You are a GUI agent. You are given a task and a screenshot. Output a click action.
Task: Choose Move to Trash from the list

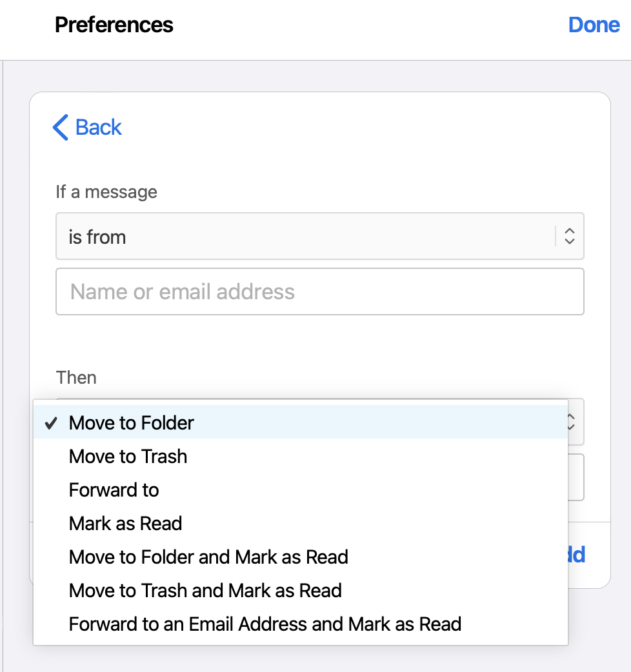click(x=128, y=457)
